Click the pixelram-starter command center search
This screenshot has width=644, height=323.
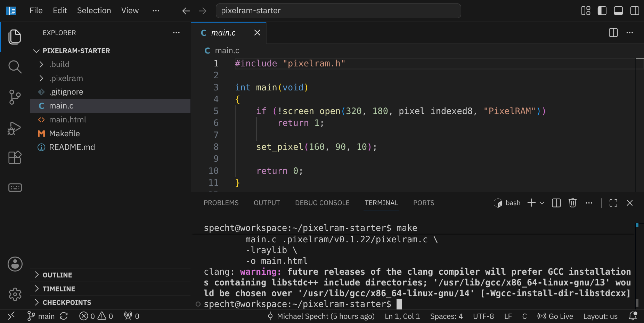point(338,11)
